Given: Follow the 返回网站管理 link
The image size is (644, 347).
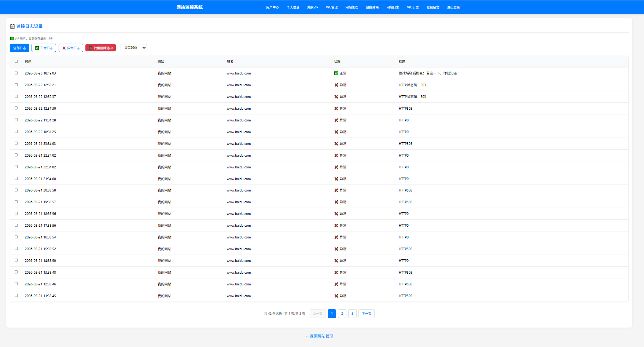Looking at the screenshot, I should 319,336.
